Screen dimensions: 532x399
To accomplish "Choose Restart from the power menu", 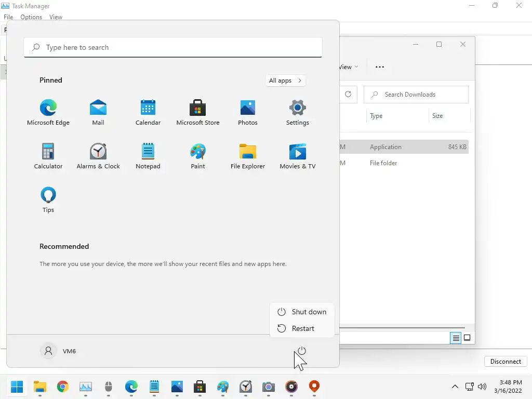I will [x=302, y=328].
